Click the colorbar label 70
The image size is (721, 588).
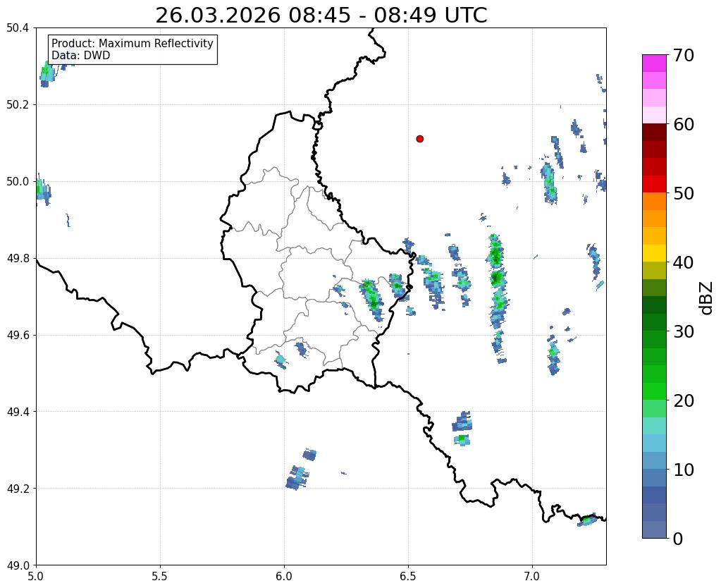tap(684, 55)
